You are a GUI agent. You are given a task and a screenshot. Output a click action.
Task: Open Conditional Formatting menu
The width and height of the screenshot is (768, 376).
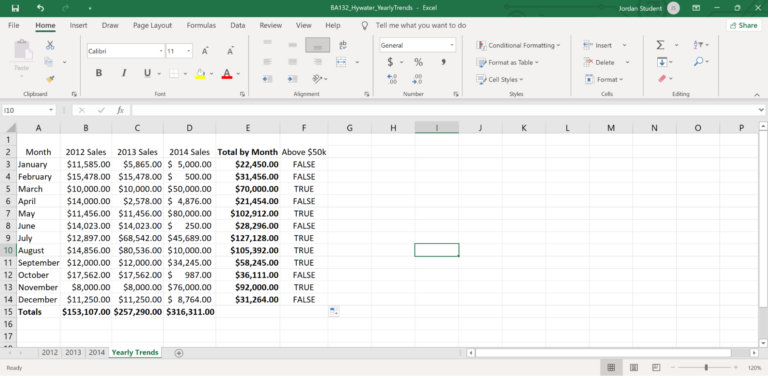point(518,45)
